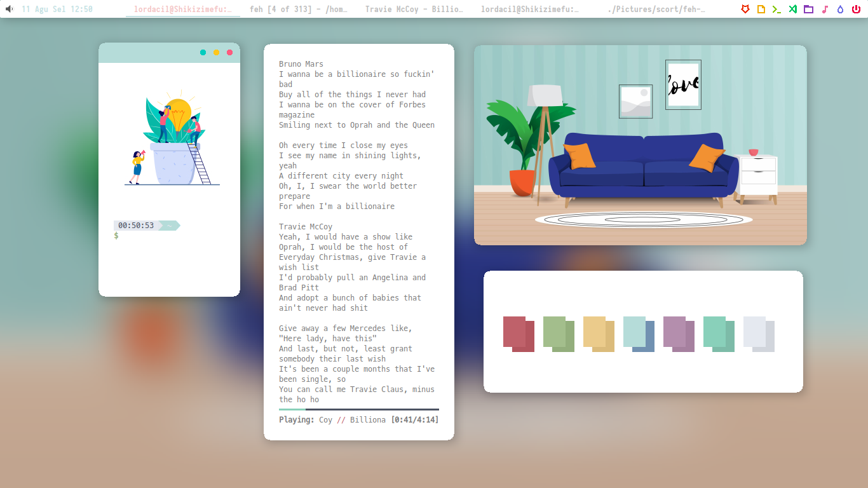Viewport: 868px width, 488px height.
Task: Click the '~' directory segment in prompt
Action: click(x=170, y=226)
